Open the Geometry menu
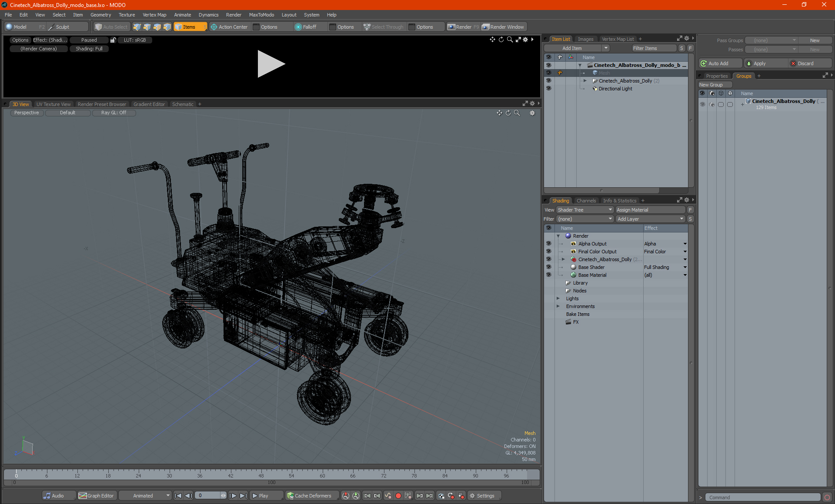 (x=100, y=15)
